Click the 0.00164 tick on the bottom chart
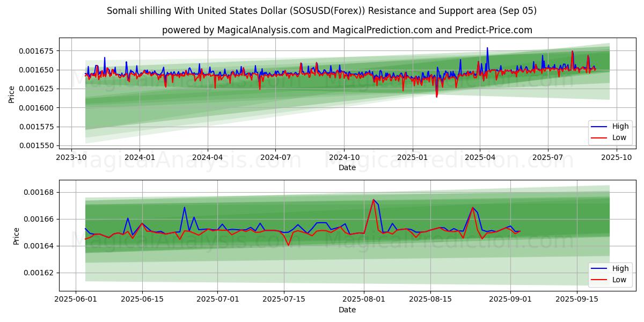644x322 pixels. point(40,246)
